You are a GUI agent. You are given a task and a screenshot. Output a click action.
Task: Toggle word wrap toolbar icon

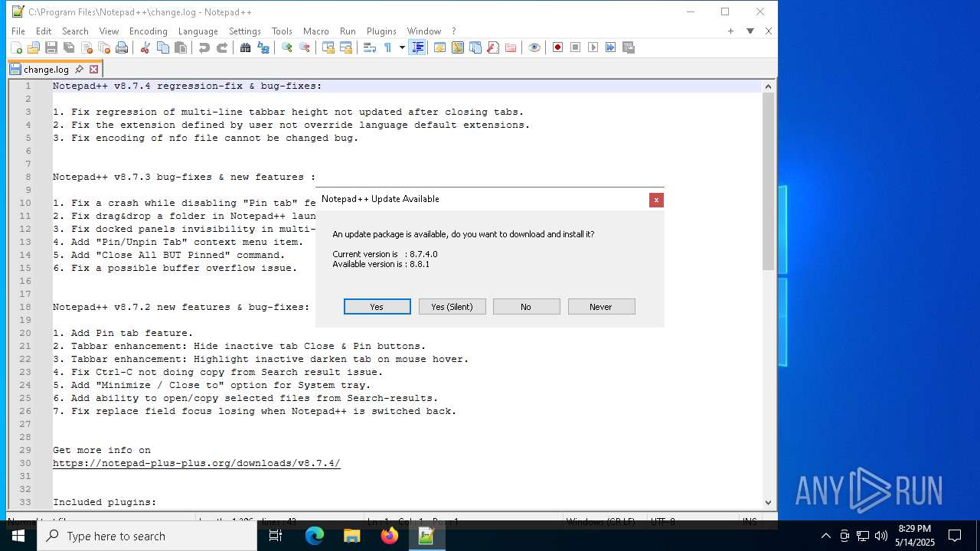[370, 47]
